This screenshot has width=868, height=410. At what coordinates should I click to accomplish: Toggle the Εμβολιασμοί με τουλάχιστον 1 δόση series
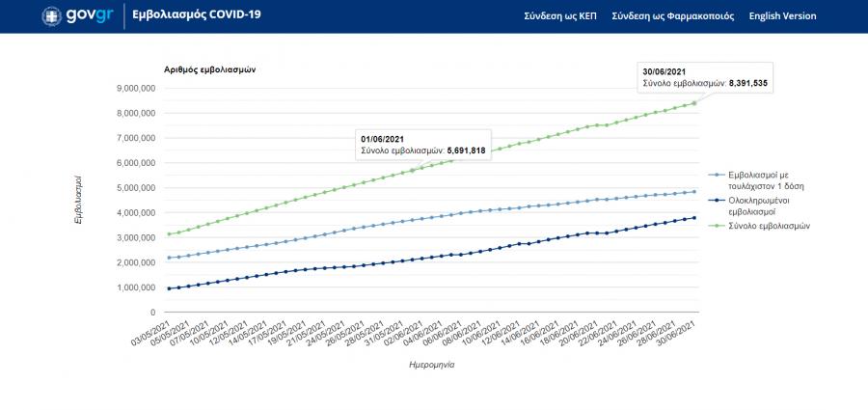point(766,179)
